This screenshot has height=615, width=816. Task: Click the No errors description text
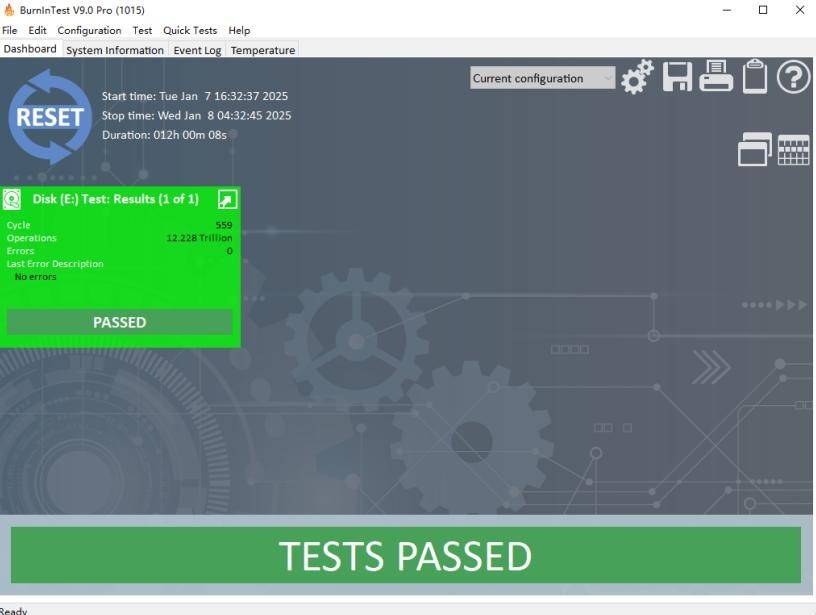35,277
